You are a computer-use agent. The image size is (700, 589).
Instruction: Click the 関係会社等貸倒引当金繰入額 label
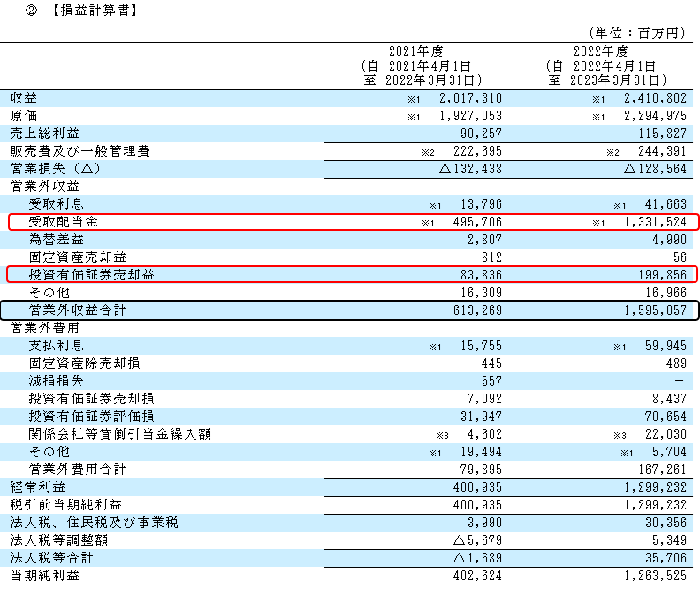119,434
